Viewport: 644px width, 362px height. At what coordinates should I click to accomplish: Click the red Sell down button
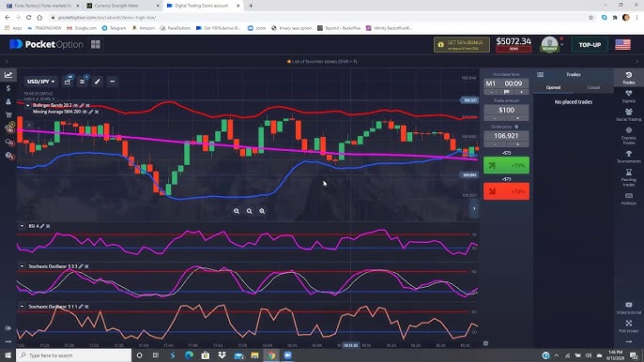[506, 191]
